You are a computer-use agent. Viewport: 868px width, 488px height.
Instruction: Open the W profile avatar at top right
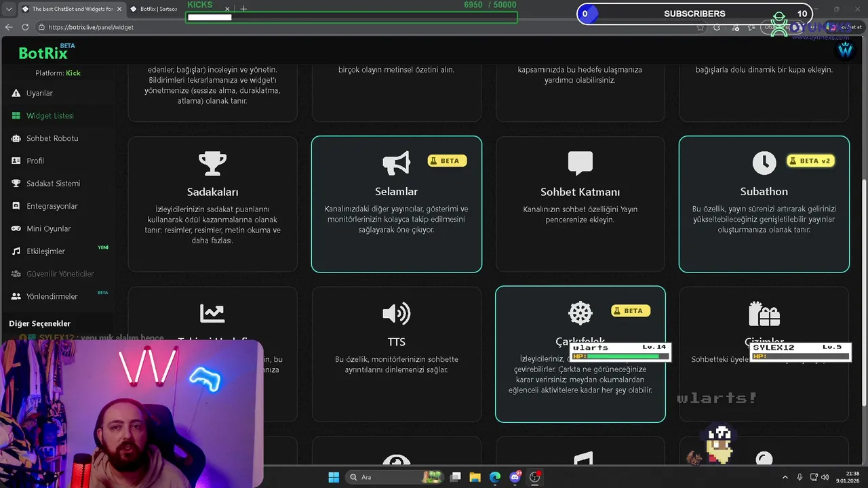[845, 50]
